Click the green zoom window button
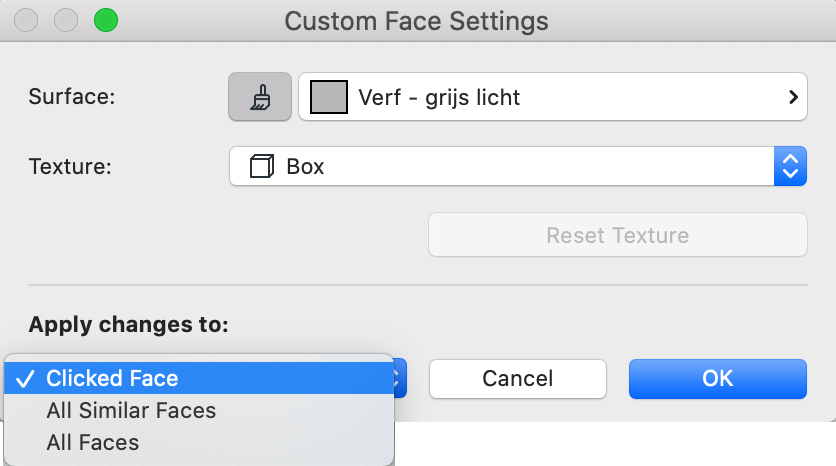This screenshot has height=466, width=836. click(106, 20)
